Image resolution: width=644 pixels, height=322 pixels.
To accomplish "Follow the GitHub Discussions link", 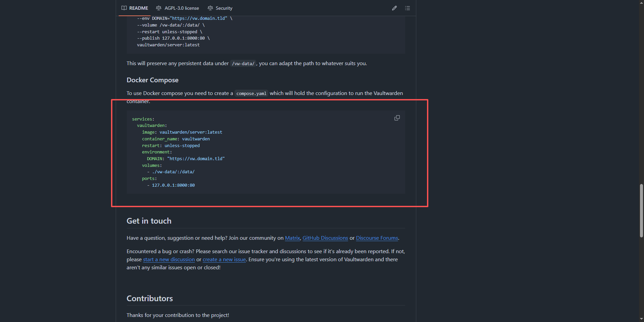I will (325, 238).
